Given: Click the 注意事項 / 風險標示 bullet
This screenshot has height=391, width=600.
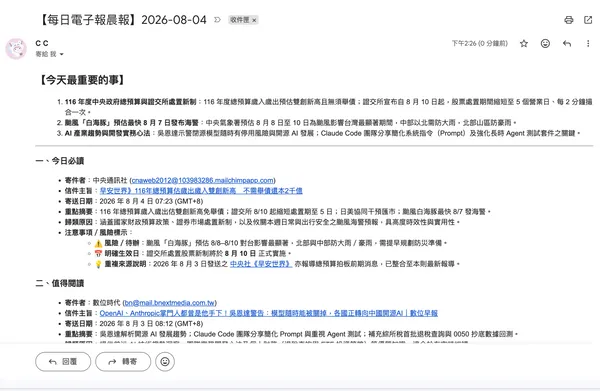Looking at the screenshot, I should pos(98,233).
